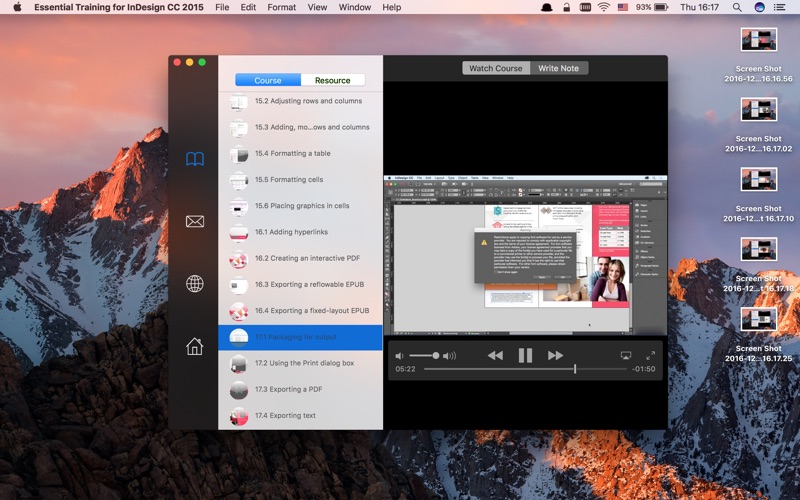The height and width of the screenshot is (500, 800).
Task: Open the envelope mail sidebar icon
Action: [195, 221]
